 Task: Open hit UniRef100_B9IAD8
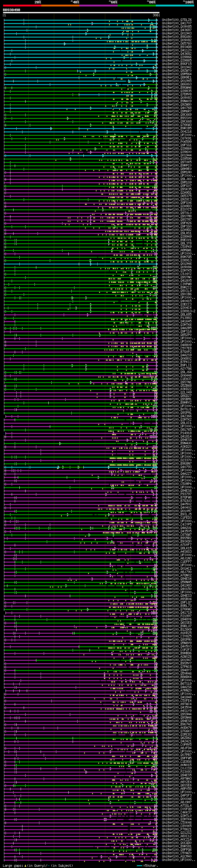(177, 47)
